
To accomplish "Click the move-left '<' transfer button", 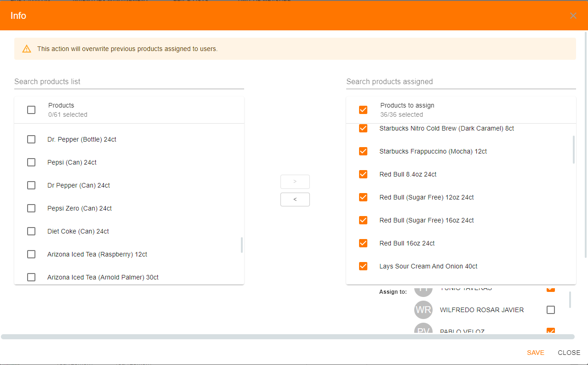I will (295, 200).
